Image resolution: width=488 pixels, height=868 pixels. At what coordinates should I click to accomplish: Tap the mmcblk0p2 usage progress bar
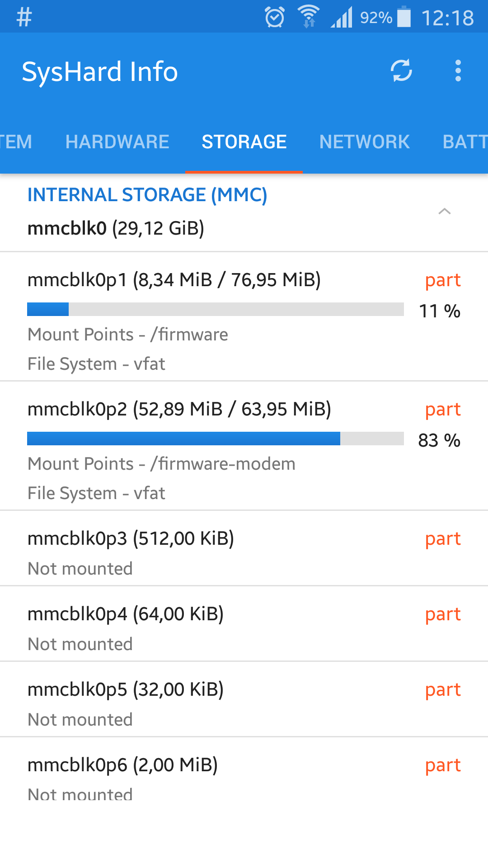(215, 439)
